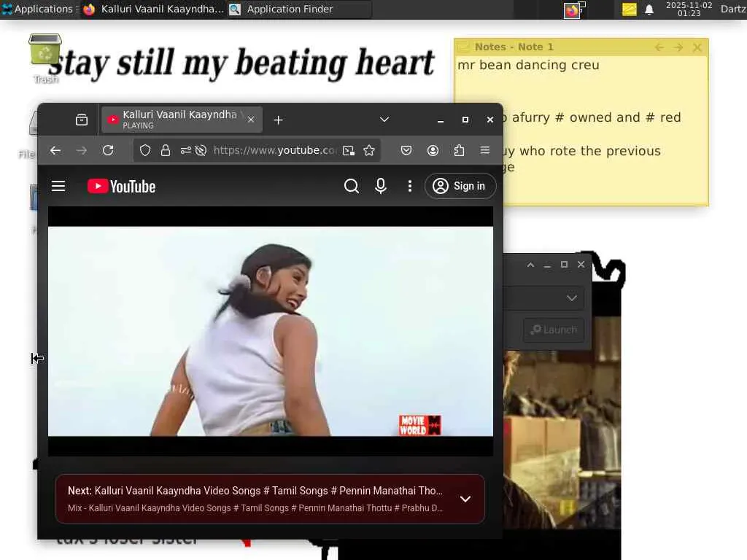Switch to Firefox Kalluri taskbar button
This screenshot has height=560, width=747.
153,9
